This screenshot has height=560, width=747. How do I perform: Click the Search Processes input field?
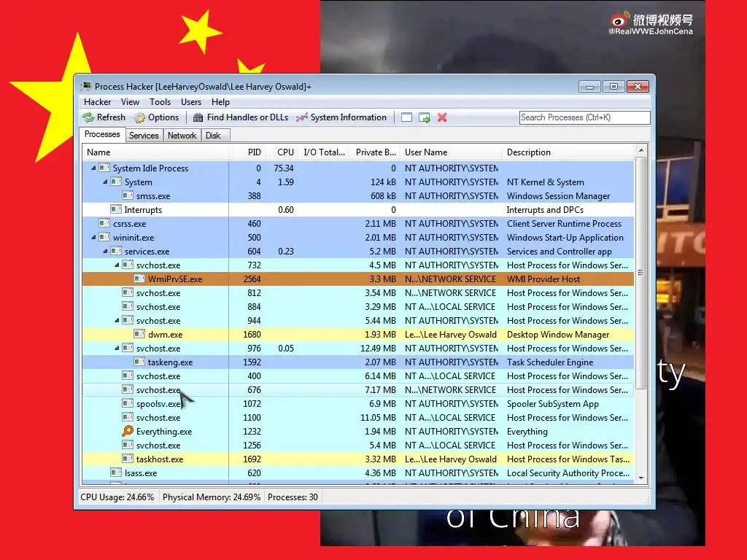pos(584,117)
